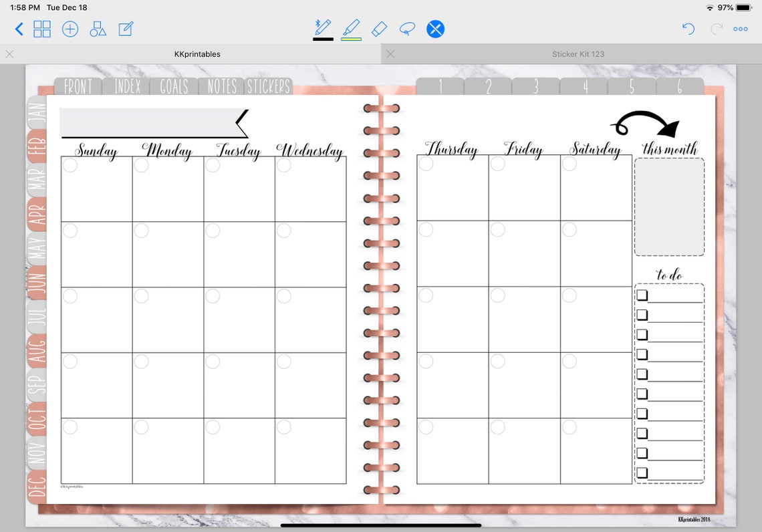The height and width of the screenshot is (532, 762).
Task: Switch to the Sticker Kit 123 tab
Action: (578, 53)
